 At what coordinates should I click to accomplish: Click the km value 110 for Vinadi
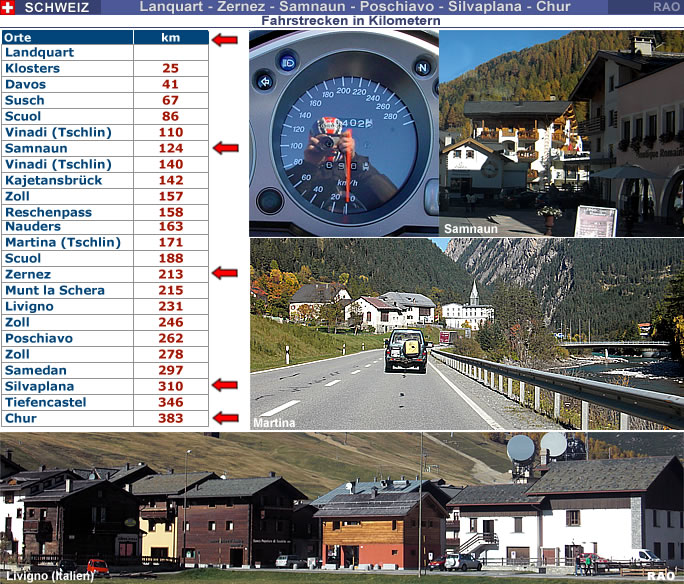171,132
